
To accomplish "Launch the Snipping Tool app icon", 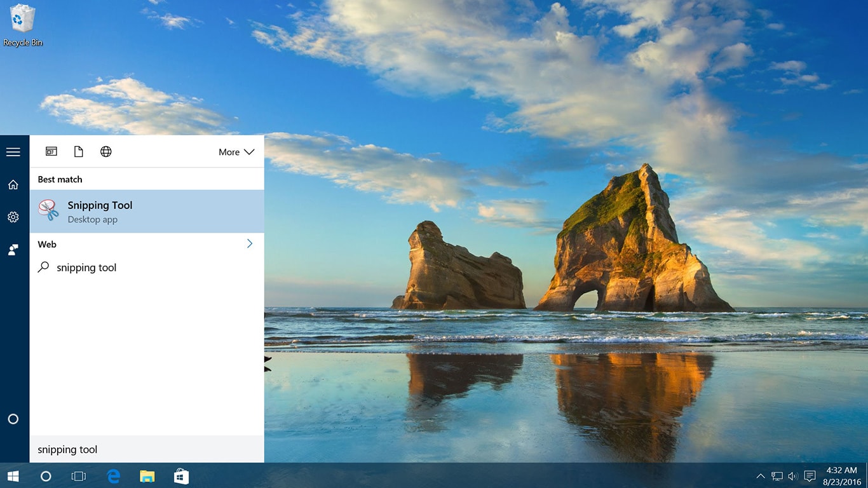I will pyautogui.click(x=50, y=212).
